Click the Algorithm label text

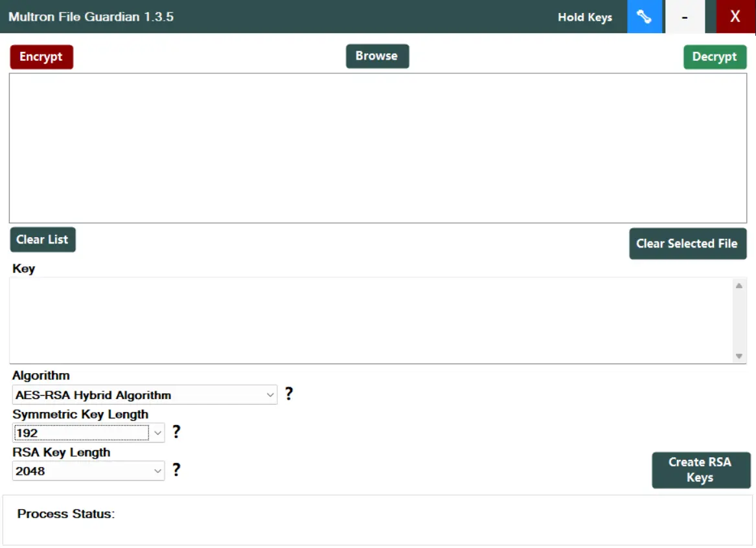pos(41,376)
